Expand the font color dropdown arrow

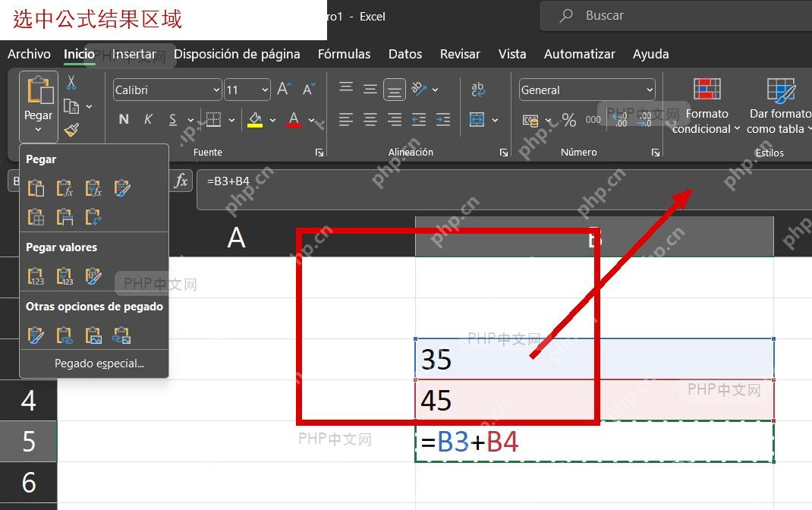[311, 121]
